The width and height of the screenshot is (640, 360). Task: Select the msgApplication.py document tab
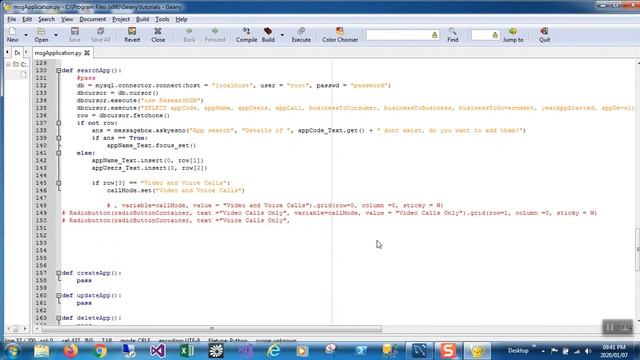(x=58, y=53)
